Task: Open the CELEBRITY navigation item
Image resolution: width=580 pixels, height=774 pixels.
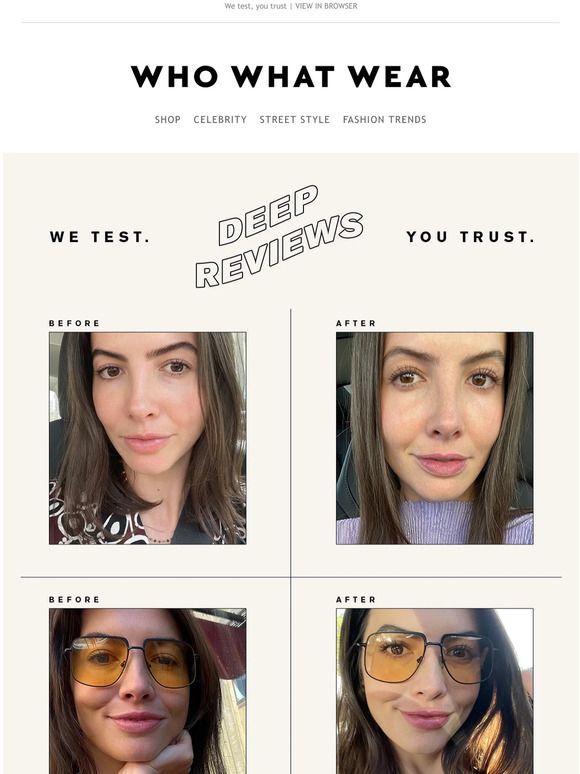Action: [x=220, y=119]
